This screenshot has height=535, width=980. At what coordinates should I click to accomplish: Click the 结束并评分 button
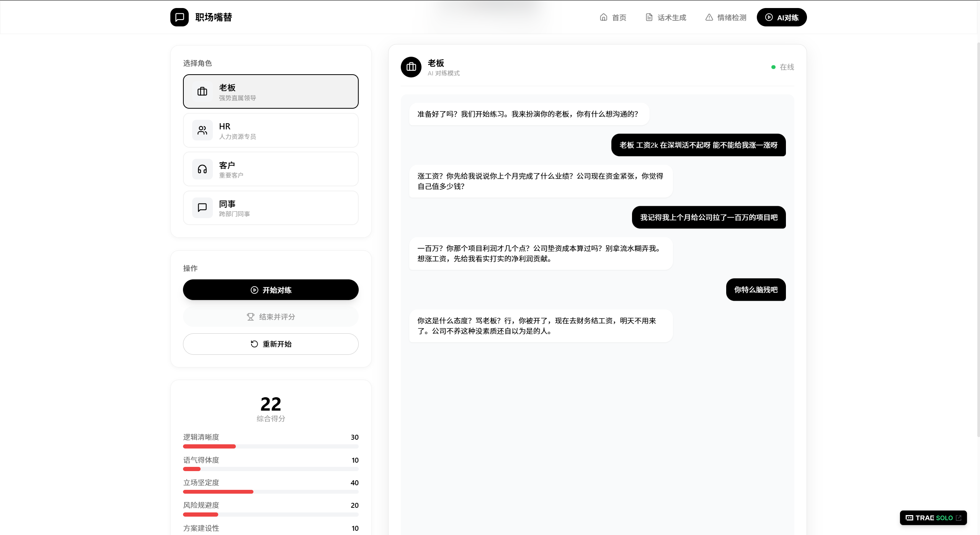(x=271, y=317)
